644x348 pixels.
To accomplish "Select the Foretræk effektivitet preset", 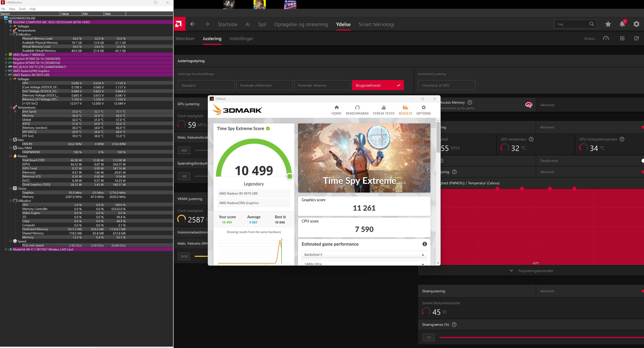I will (x=264, y=85).
